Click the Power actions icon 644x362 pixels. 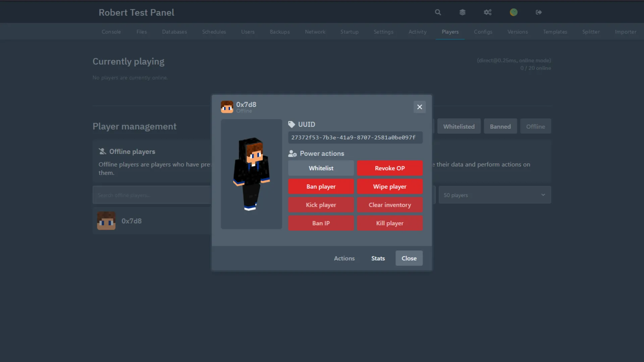[292, 154]
